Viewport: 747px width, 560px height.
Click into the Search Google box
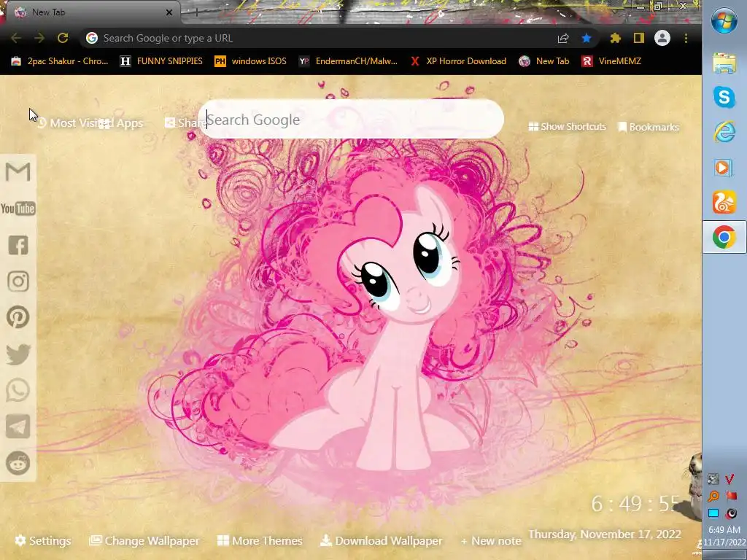point(351,120)
